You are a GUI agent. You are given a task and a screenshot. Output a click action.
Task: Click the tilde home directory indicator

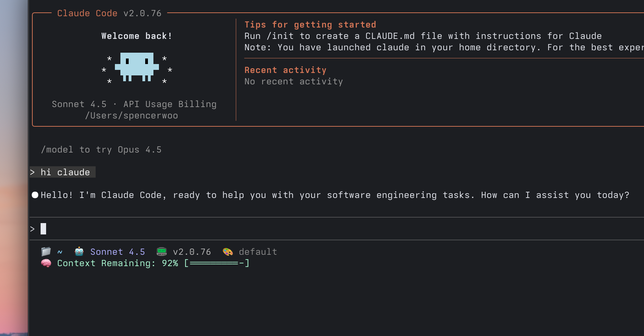[x=60, y=252]
